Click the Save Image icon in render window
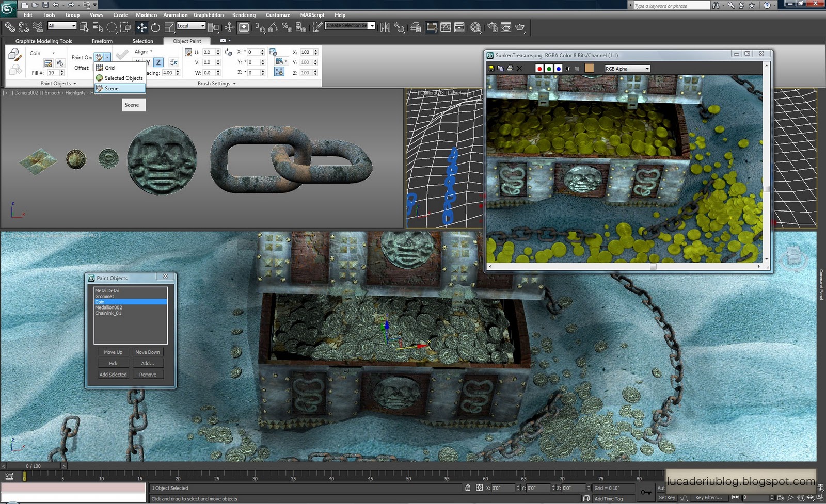Screen dimensions: 826x504 pyautogui.click(x=491, y=69)
